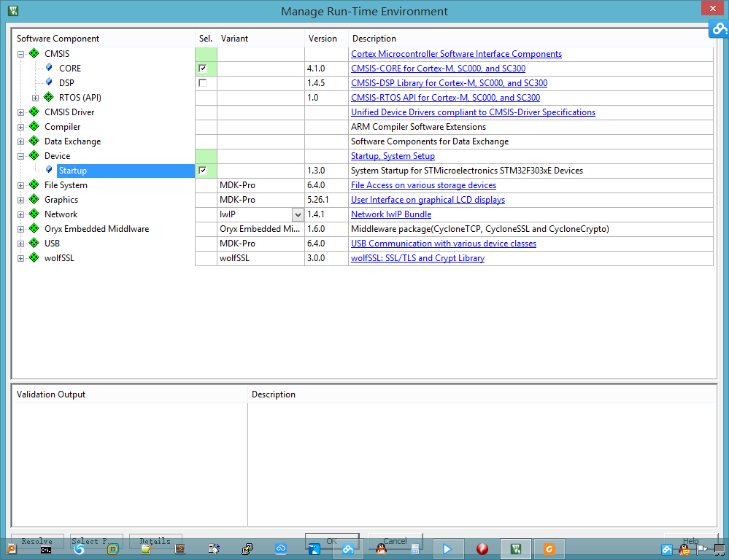Click the Resolve button
This screenshot has height=560, width=729.
37,541
